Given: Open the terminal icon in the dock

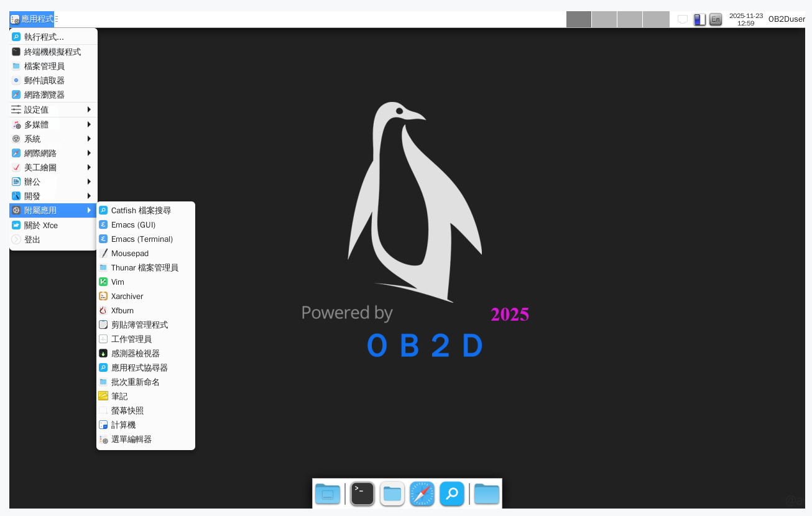Looking at the screenshot, I should [x=362, y=494].
